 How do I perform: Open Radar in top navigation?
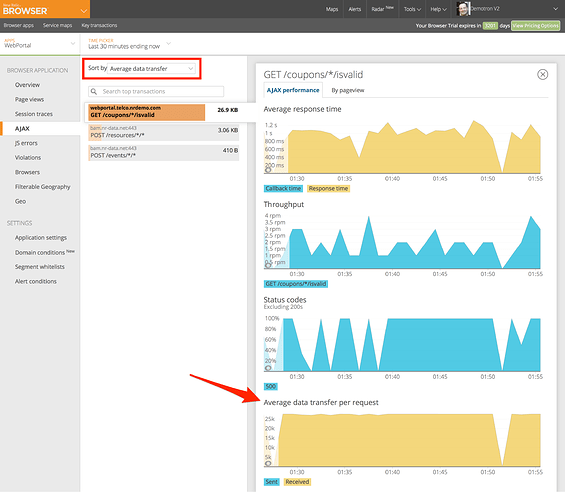pos(382,9)
